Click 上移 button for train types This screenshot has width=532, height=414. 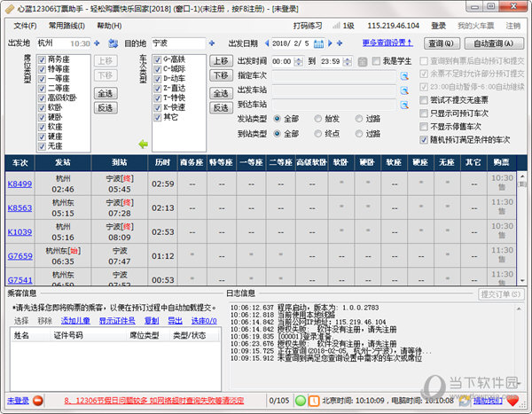221,61
